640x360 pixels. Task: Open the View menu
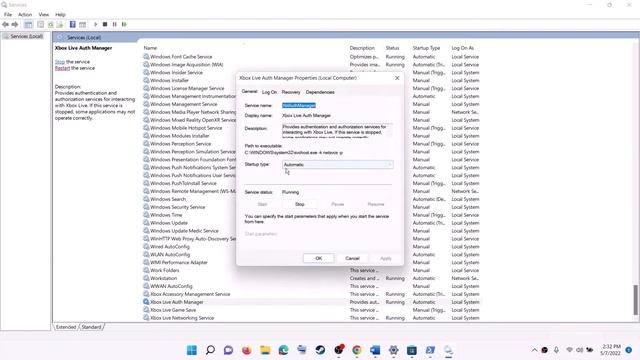(44, 14)
